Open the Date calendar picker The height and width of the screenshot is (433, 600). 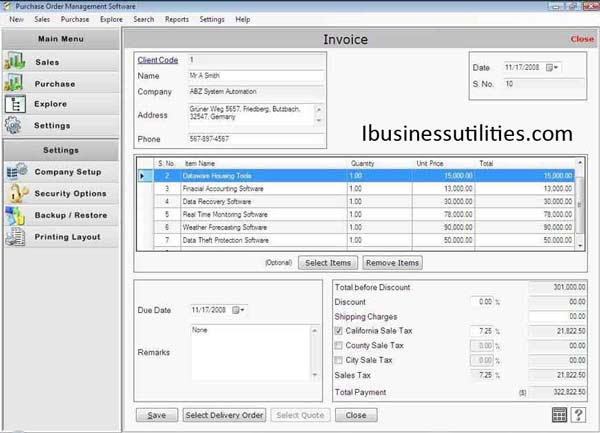(x=552, y=67)
